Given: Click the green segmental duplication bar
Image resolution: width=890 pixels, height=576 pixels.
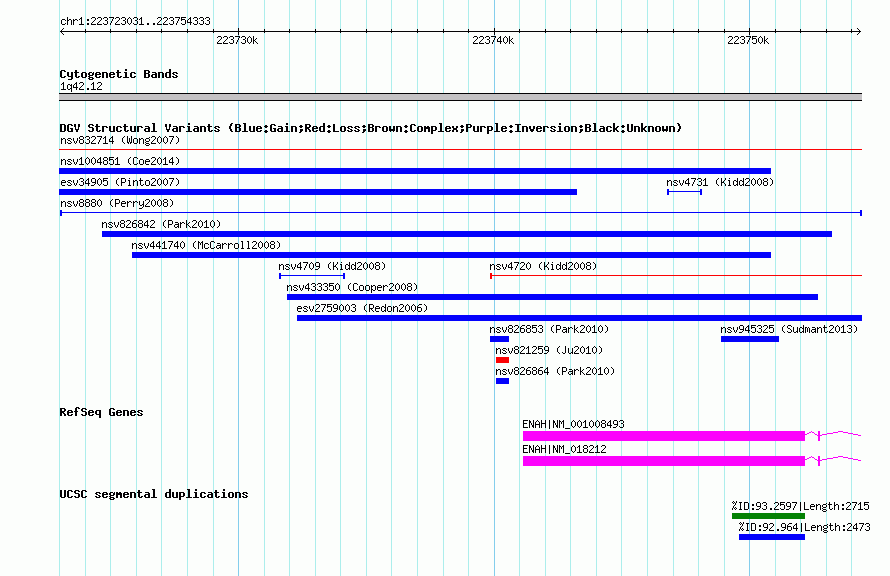Looking at the screenshot, I should point(769,516).
